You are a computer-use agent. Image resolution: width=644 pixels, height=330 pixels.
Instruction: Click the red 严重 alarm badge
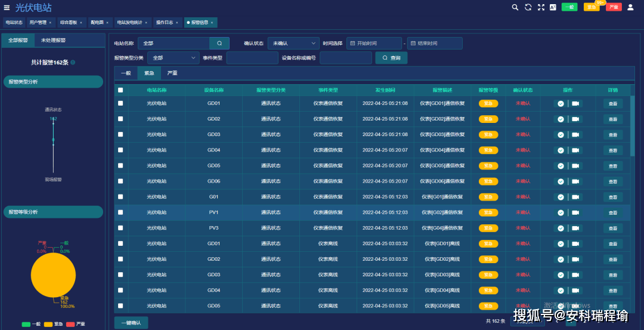pyautogui.click(x=614, y=7)
